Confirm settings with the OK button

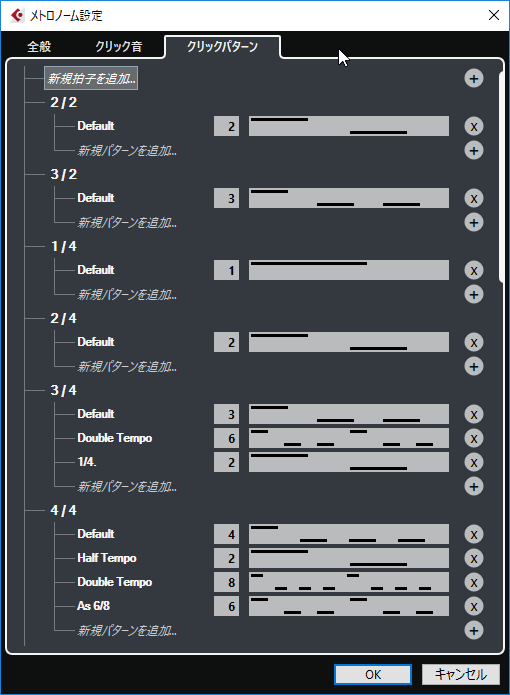373,674
